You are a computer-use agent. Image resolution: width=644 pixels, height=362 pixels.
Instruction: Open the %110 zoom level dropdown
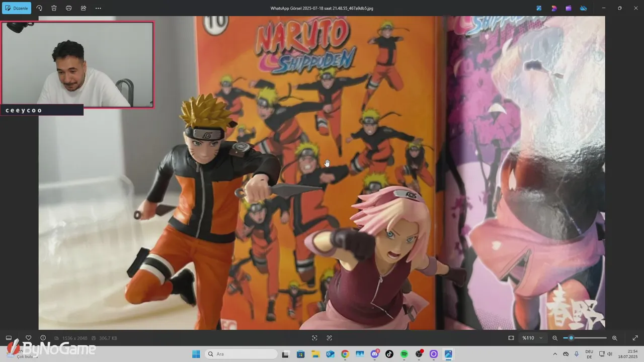(533, 338)
